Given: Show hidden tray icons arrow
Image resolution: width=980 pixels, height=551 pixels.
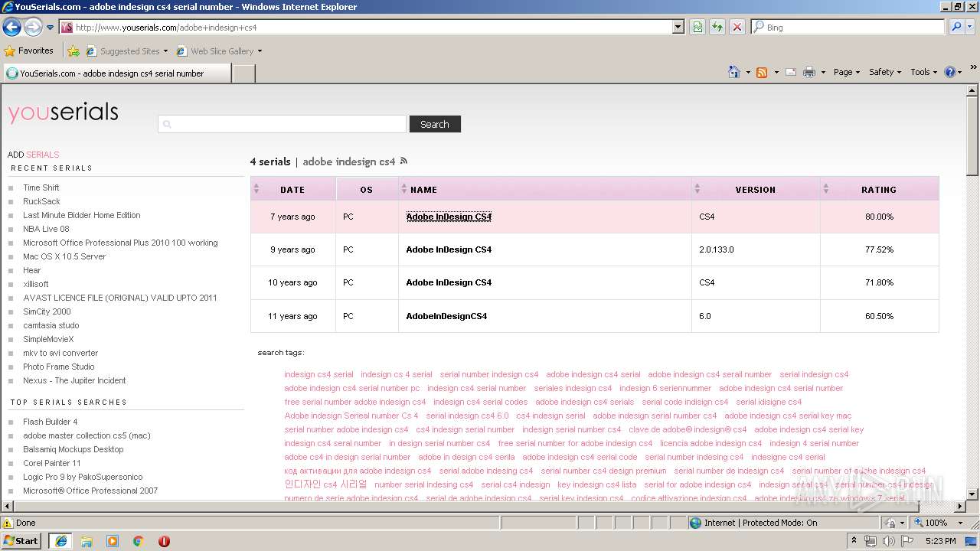Looking at the screenshot, I should (854, 540).
